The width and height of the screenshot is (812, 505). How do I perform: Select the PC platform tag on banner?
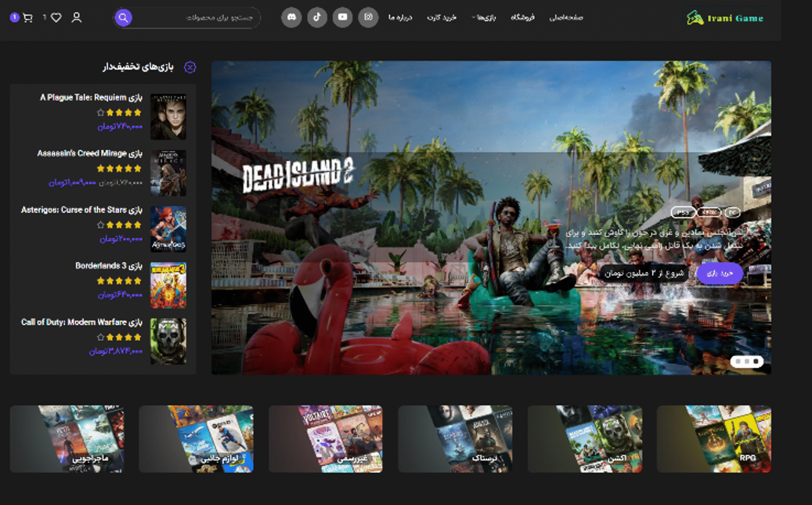732,212
